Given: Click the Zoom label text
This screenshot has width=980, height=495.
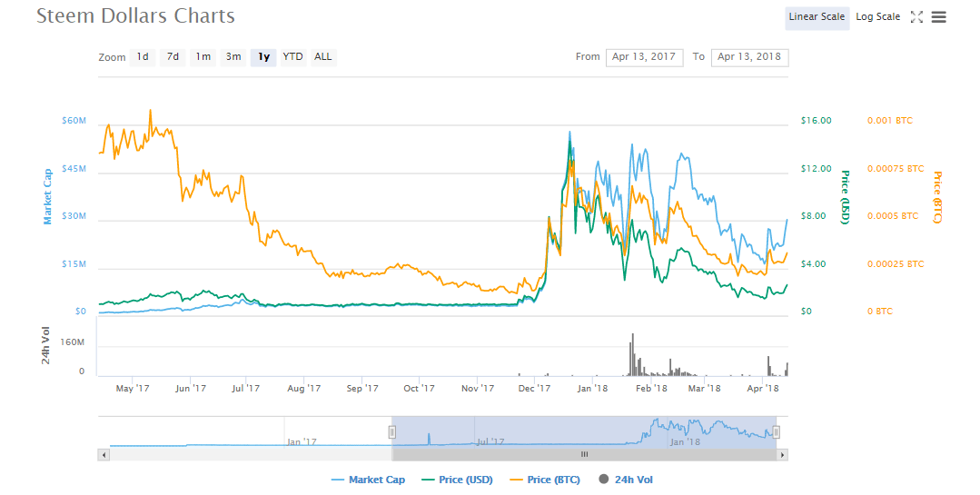Looking at the screenshot, I should tap(112, 57).
